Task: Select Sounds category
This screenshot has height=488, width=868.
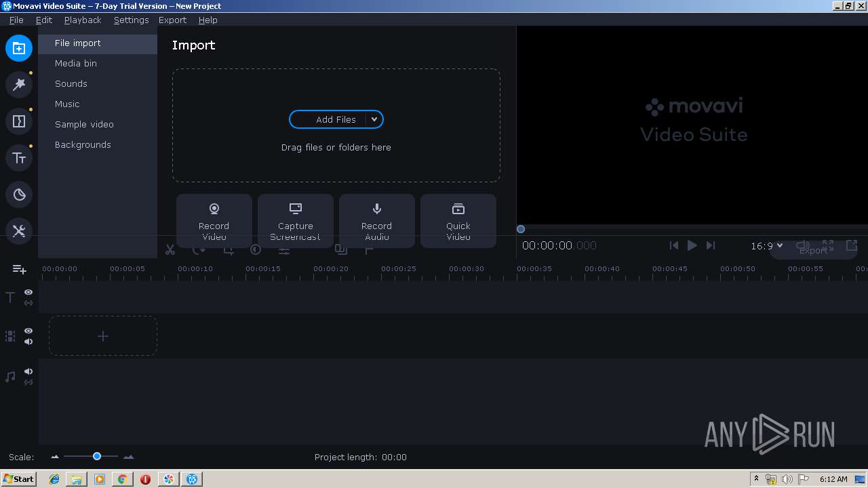Action: [x=98, y=84]
